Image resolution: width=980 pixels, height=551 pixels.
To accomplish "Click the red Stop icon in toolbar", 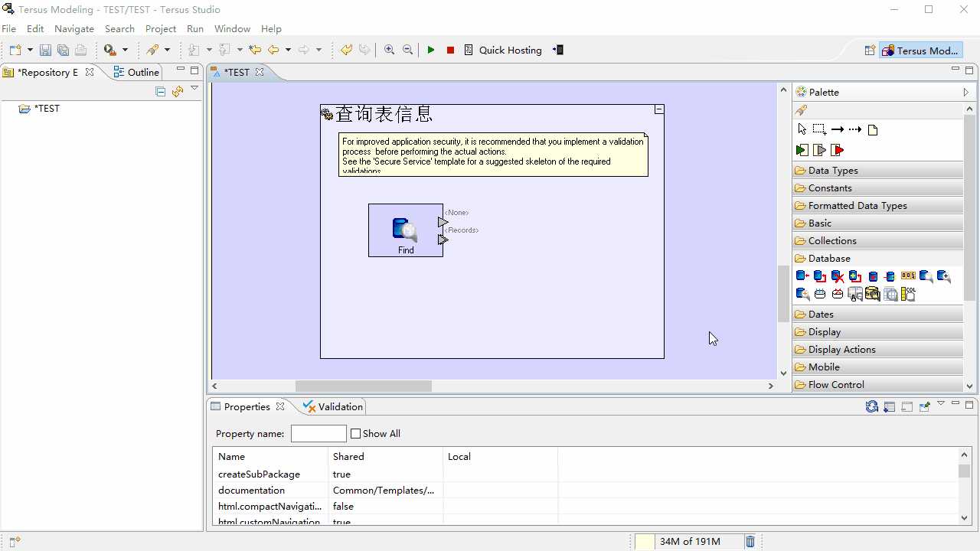I will [450, 50].
